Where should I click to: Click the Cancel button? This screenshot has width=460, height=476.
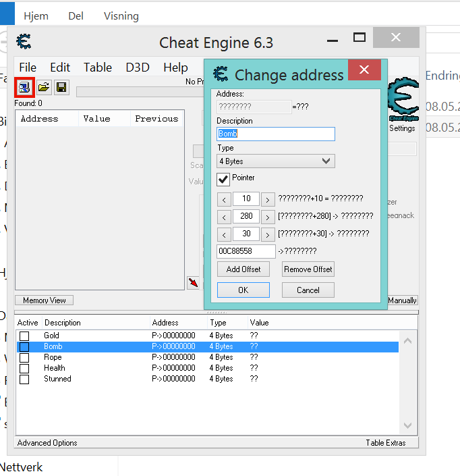coord(308,290)
